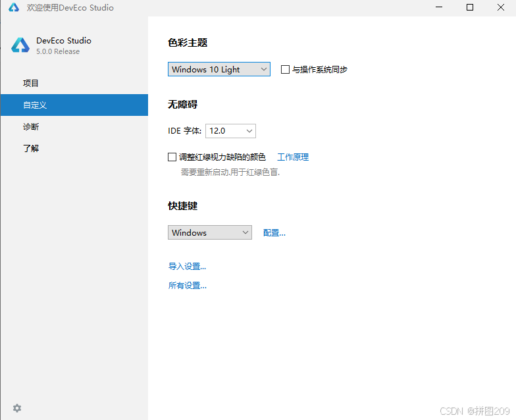Expand the IDE 字体 size combo box
Viewport: 516px width, 420px height.
[x=230, y=131]
